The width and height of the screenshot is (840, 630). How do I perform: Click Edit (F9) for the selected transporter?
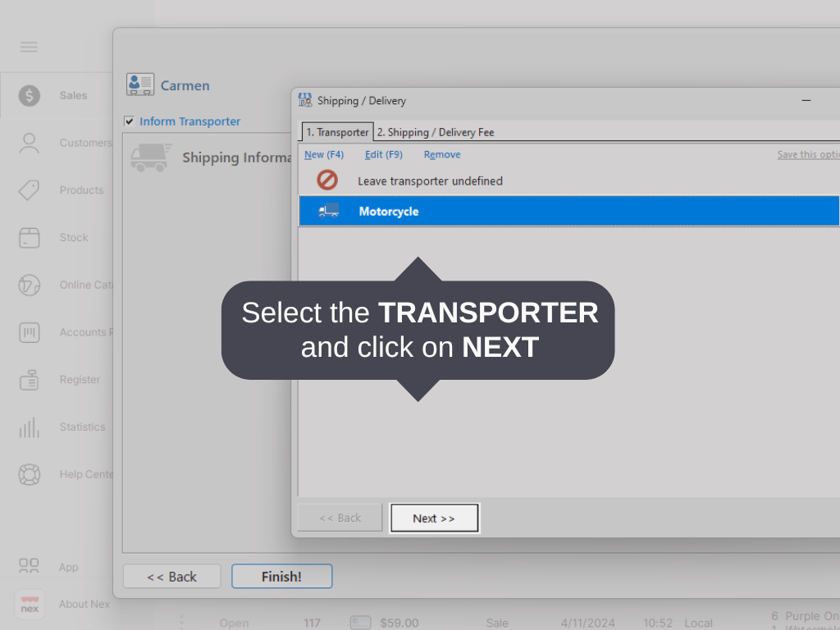(383, 154)
